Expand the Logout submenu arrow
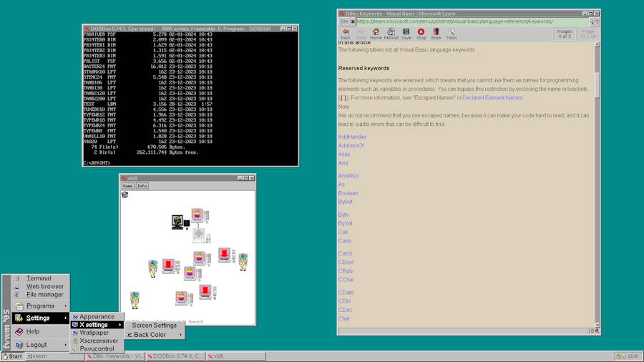 (x=65, y=345)
